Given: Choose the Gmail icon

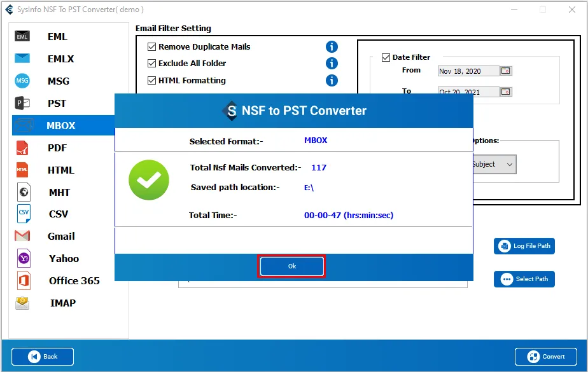Looking at the screenshot, I should [x=22, y=236].
